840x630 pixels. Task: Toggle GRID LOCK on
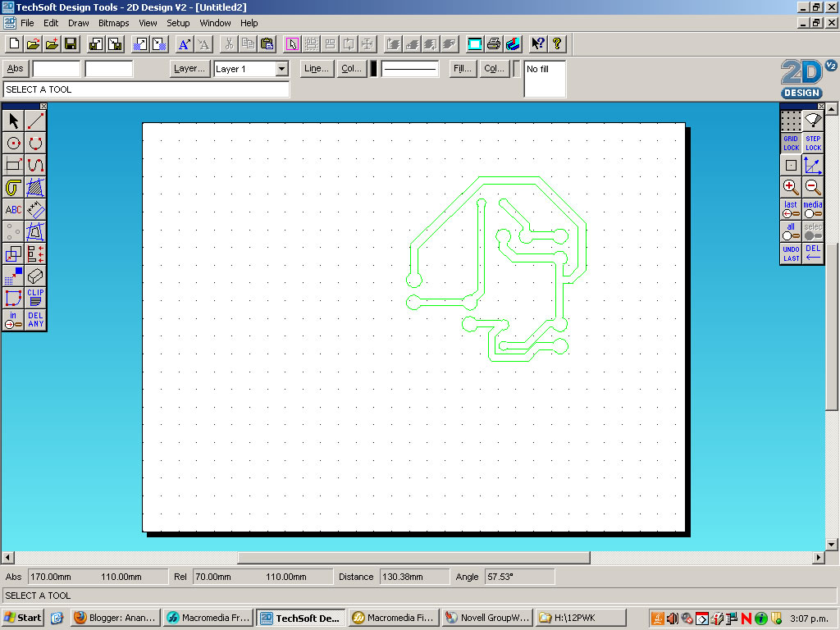[790, 144]
